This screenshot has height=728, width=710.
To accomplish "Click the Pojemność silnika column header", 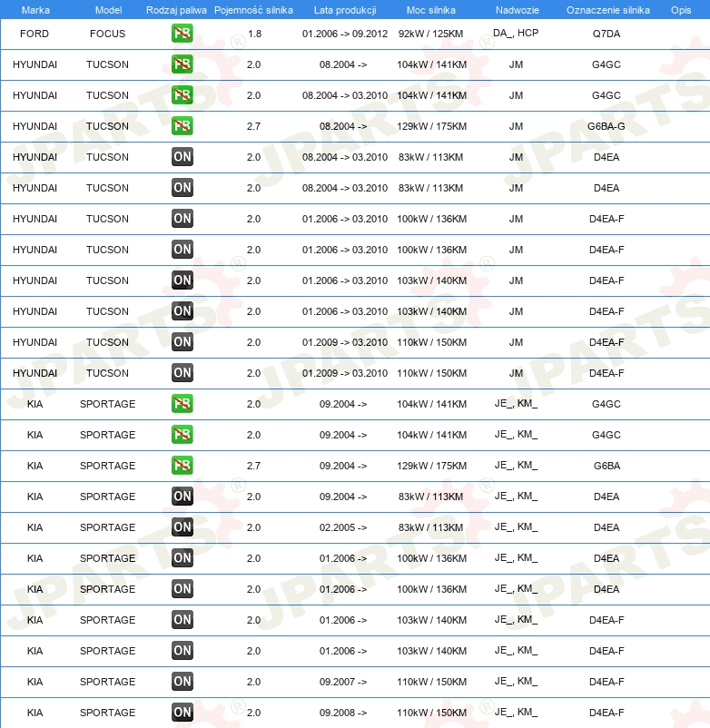I will (253, 10).
